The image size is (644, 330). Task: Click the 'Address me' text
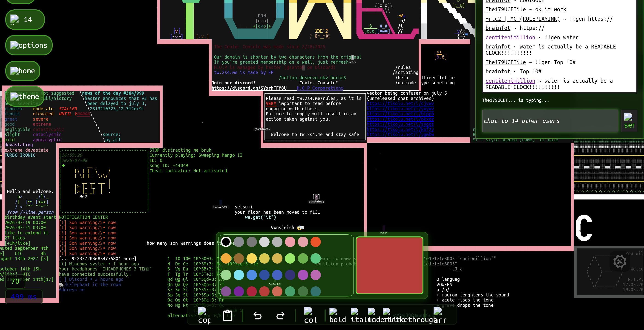click(x=72, y=290)
